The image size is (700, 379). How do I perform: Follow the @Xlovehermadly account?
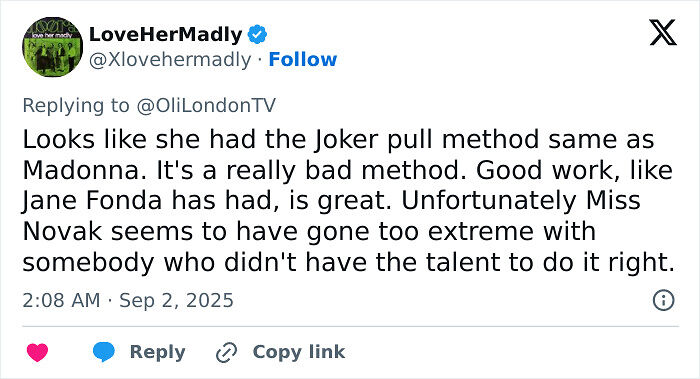coord(303,59)
